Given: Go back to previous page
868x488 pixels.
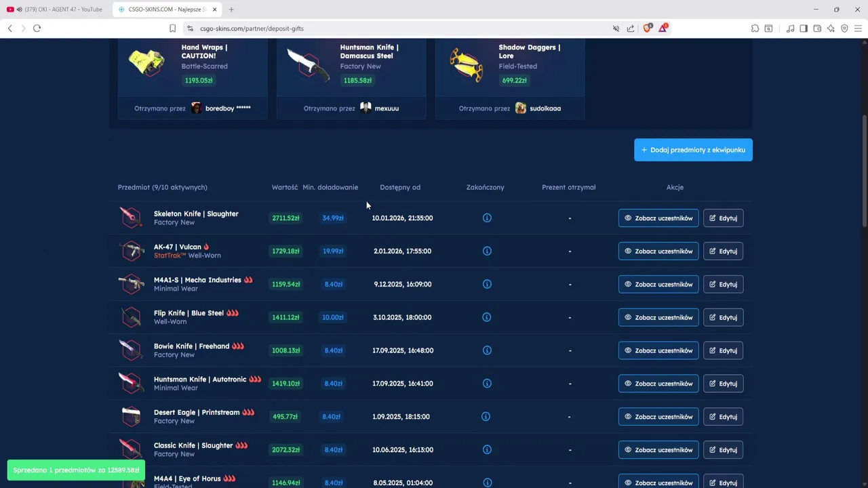Looking at the screenshot, I should click(x=9, y=28).
